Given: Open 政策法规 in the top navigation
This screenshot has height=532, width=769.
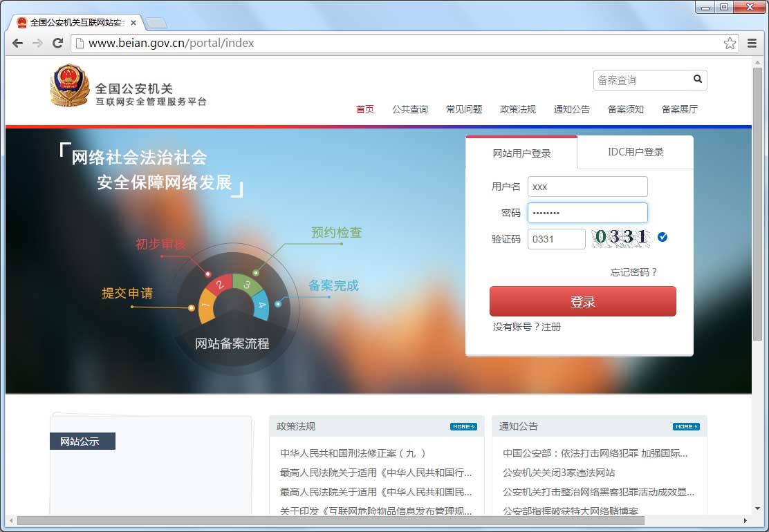Looking at the screenshot, I should 518,109.
